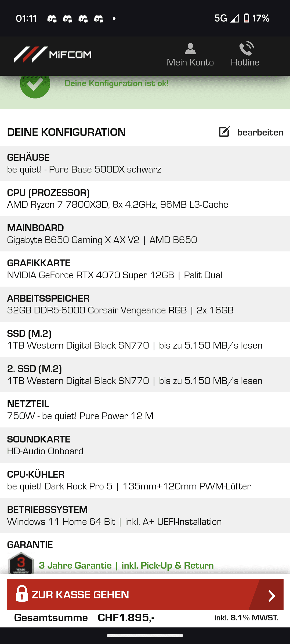The width and height of the screenshot is (290, 644).
Task: Select the Gehäuse Pure Base 500DX row
Action: (x=145, y=163)
